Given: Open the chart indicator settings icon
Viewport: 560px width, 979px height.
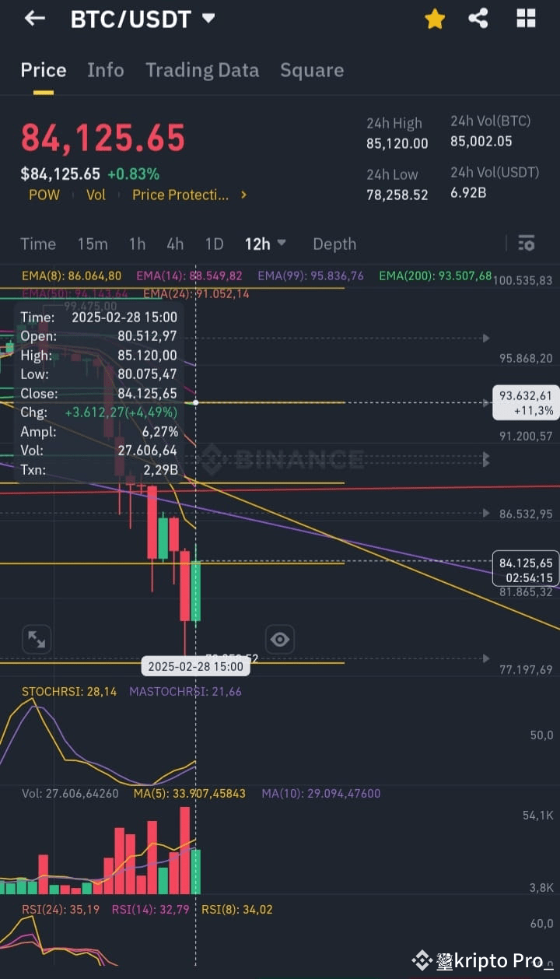Looking at the screenshot, I should 526,243.
